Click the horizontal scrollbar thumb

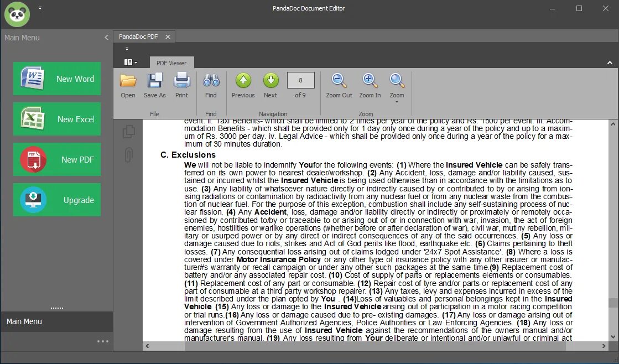(x=375, y=346)
